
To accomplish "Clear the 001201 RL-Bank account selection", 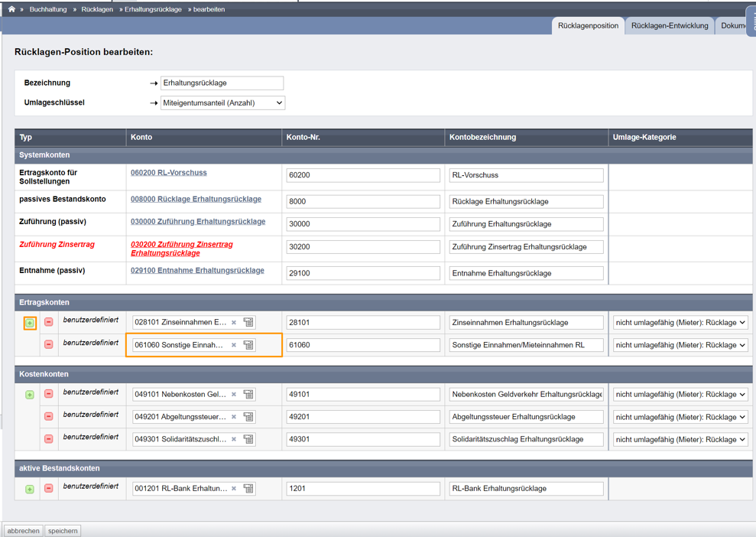I will (x=234, y=488).
